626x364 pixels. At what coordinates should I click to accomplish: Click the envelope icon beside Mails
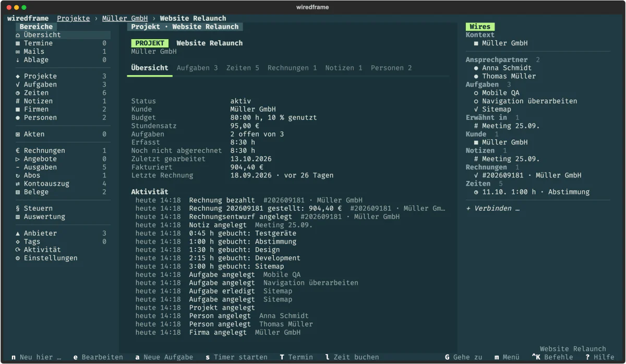click(18, 52)
